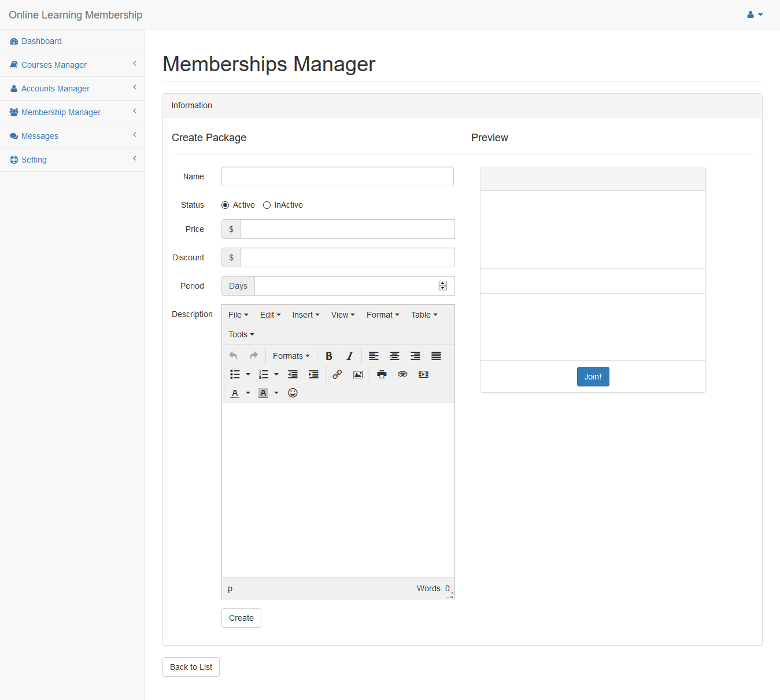This screenshot has width=780, height=700.
Task: Open the Formats dropdown in the toolbar
Action: (x=291, y=356)
